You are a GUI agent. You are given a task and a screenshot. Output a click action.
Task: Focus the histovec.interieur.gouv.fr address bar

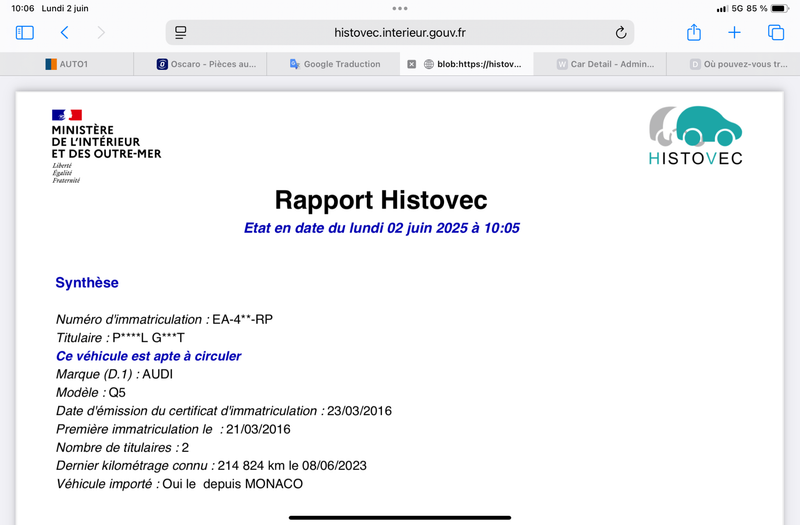400,33
